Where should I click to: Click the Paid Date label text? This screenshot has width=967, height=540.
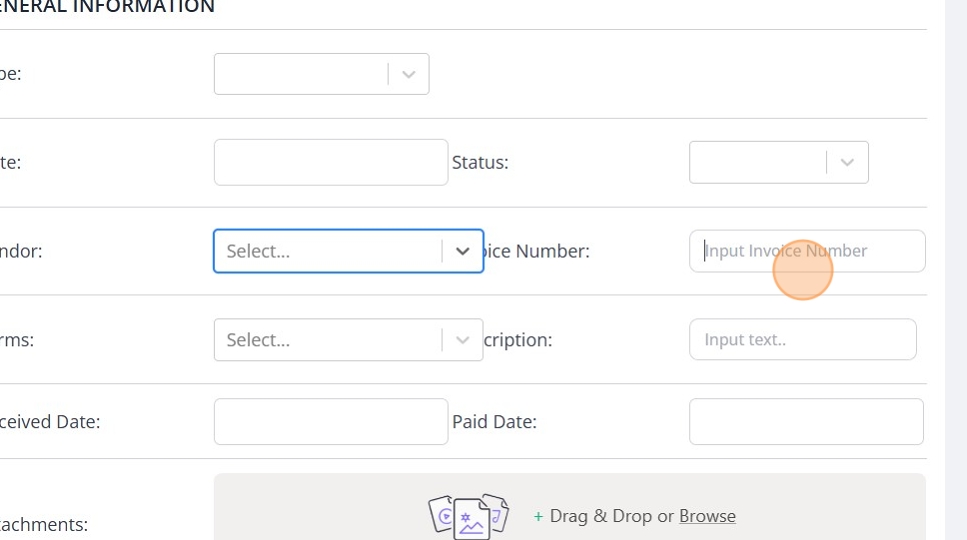(x=494, y=422)
